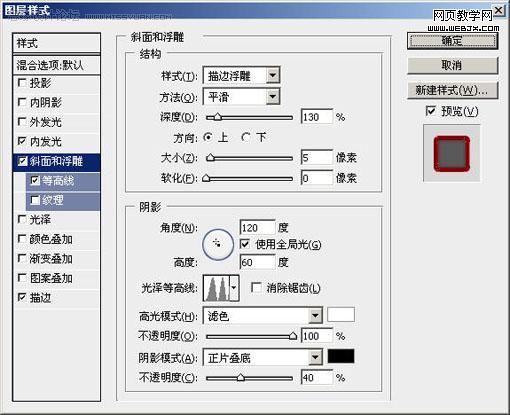510x415 pixels.
Task: Click the shadow 不透明度(C) slider handle
Action: pyautogui.click(x=241, y=378)
